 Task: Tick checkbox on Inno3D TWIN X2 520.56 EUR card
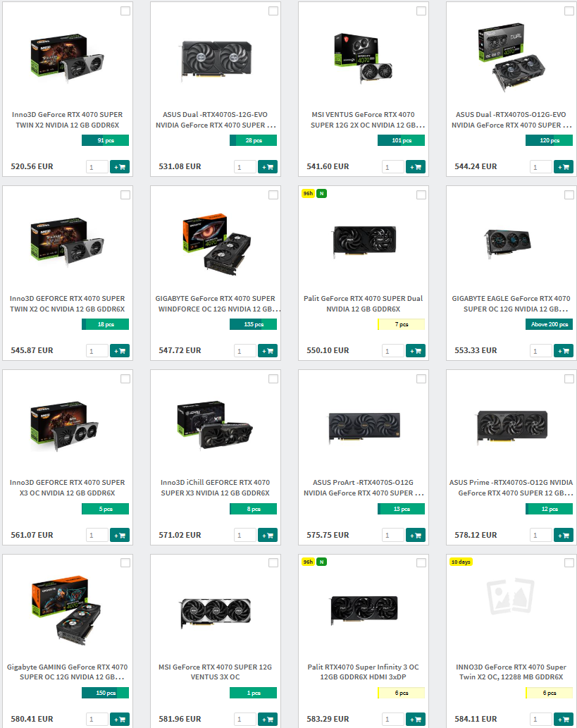pos(125,11)
